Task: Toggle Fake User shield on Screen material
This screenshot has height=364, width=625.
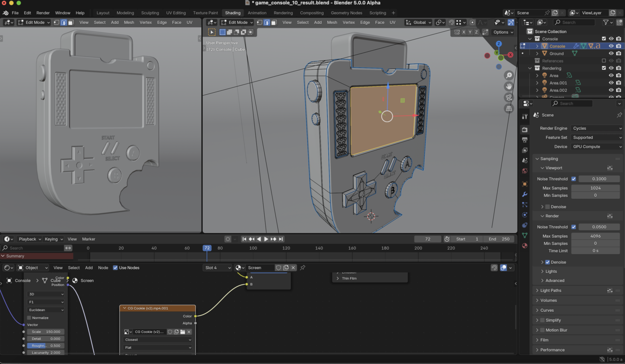Action: 279,267
